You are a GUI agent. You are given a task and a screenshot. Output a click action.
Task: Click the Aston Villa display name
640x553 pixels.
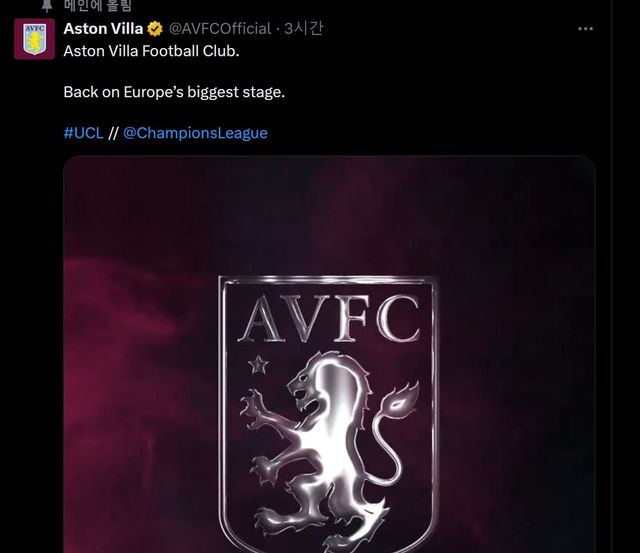click(x=103, y=29)
